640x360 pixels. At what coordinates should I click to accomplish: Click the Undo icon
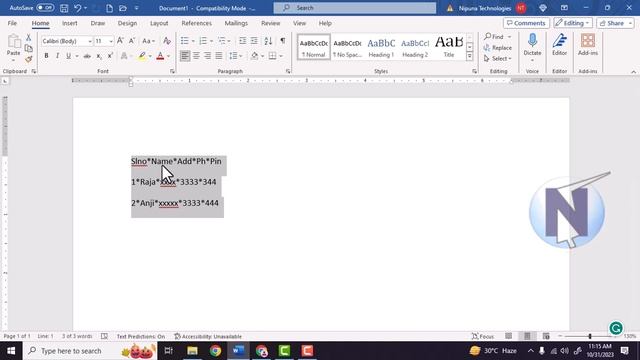[78, 8]
